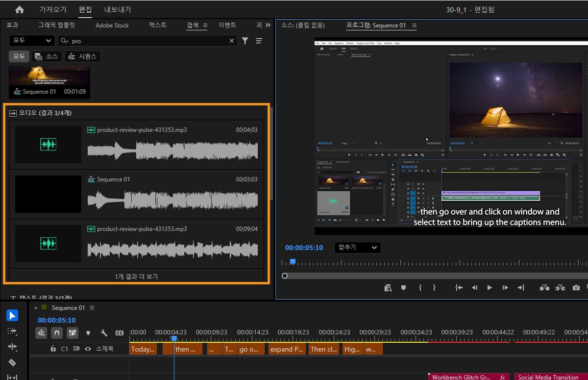Screen dimensions: 588x380
Task: Click the filter funnel icon beside search
Action: pyautogui.click(x=245, y=41)
